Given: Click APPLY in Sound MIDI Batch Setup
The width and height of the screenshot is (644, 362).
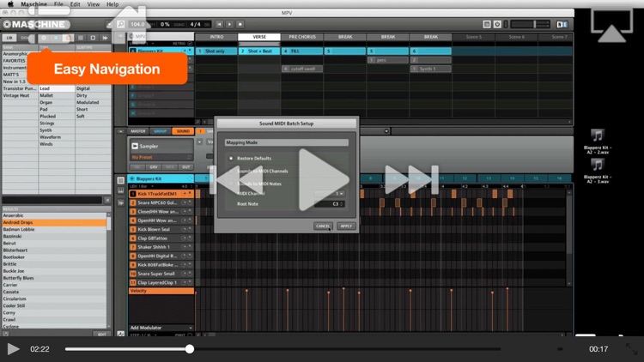Looking at the screenshot, I should pos(346,226).
